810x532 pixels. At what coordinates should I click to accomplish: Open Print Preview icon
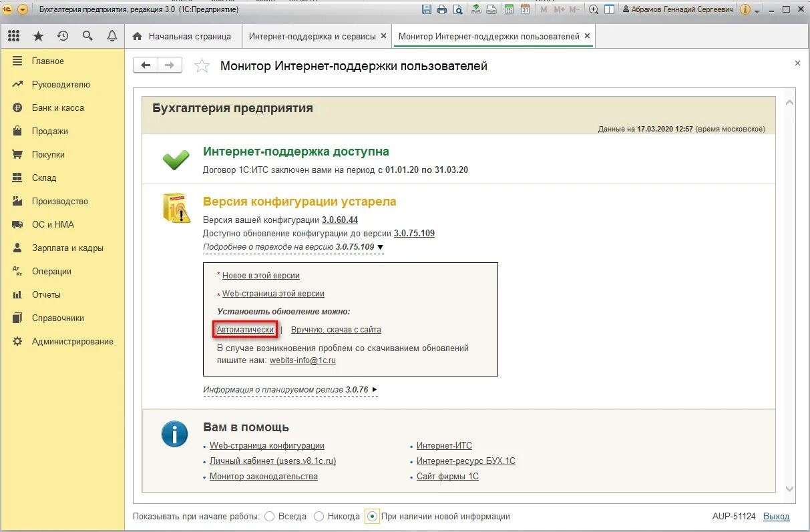click(x=457, y=9)
